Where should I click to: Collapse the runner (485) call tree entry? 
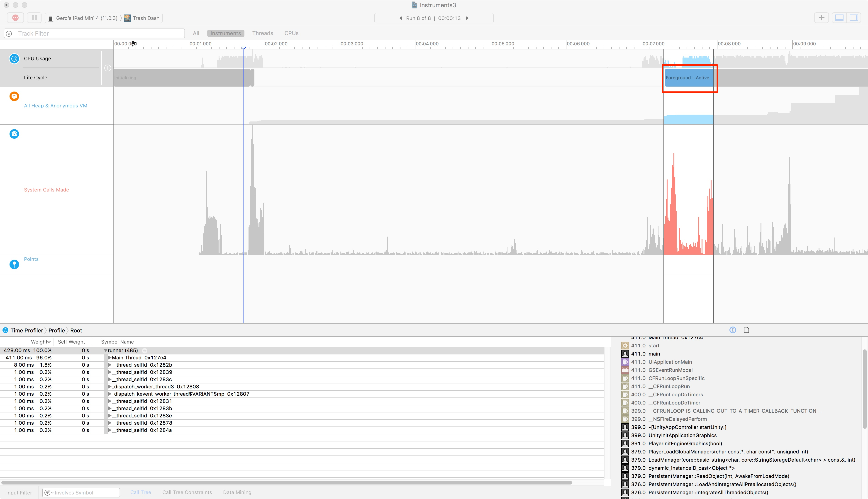pyautogui.click(x=106, y=350)
